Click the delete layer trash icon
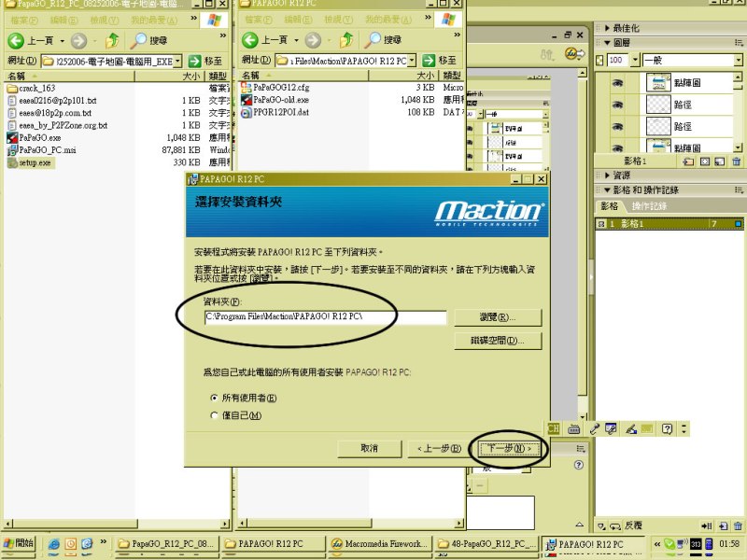The height and width of the screenshot is (560, 747). coord(737,161)
